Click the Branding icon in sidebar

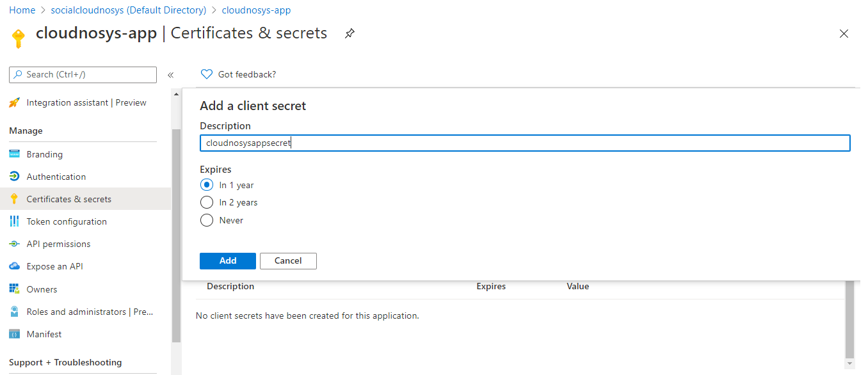15,154
